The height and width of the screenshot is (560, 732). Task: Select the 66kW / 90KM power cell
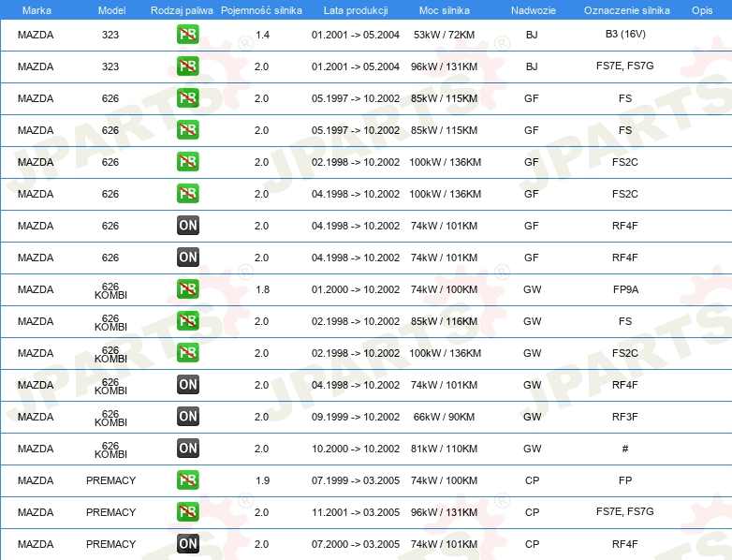pos(444,417)
